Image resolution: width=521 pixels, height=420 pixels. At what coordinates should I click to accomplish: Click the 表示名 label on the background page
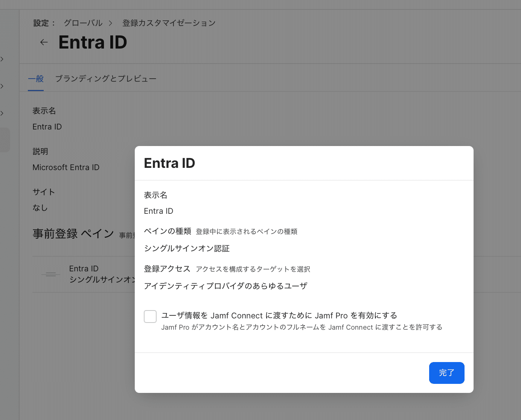coord(44,111)
